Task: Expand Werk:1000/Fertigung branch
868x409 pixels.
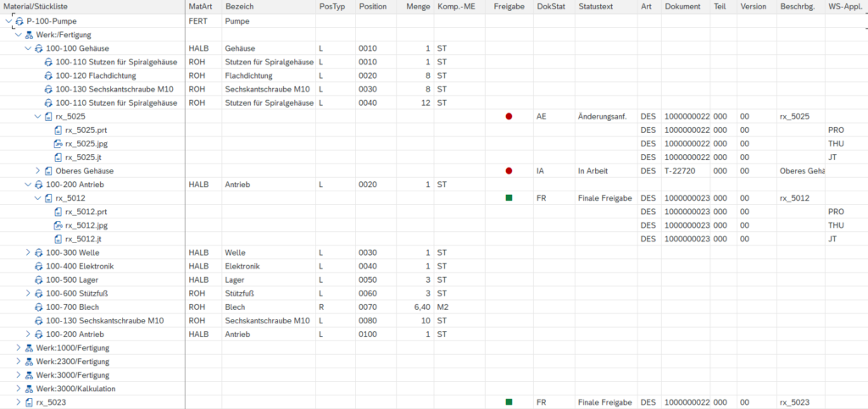Action: click(x=19, y=348)
